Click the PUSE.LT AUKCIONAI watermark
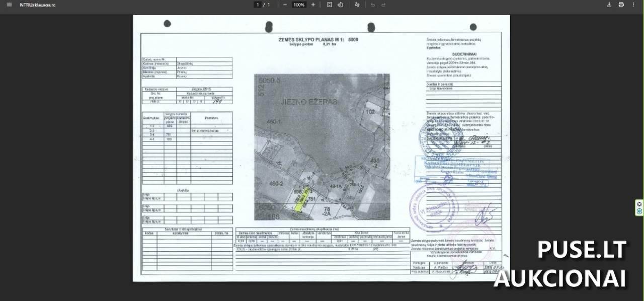The height and width of the screenshot is (301, 644). [559, 264]
